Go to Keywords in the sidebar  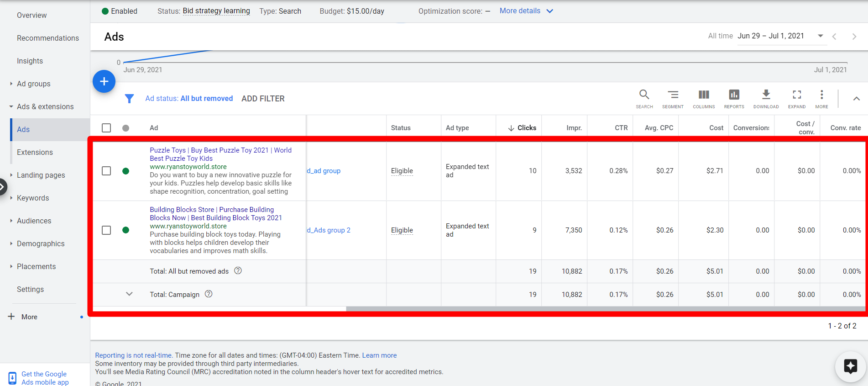33,198
